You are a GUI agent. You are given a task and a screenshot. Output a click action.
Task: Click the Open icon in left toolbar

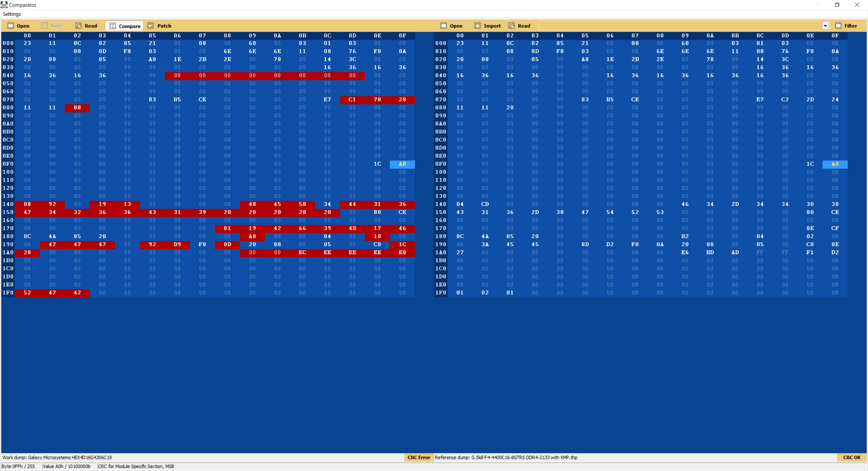point(11,26)
